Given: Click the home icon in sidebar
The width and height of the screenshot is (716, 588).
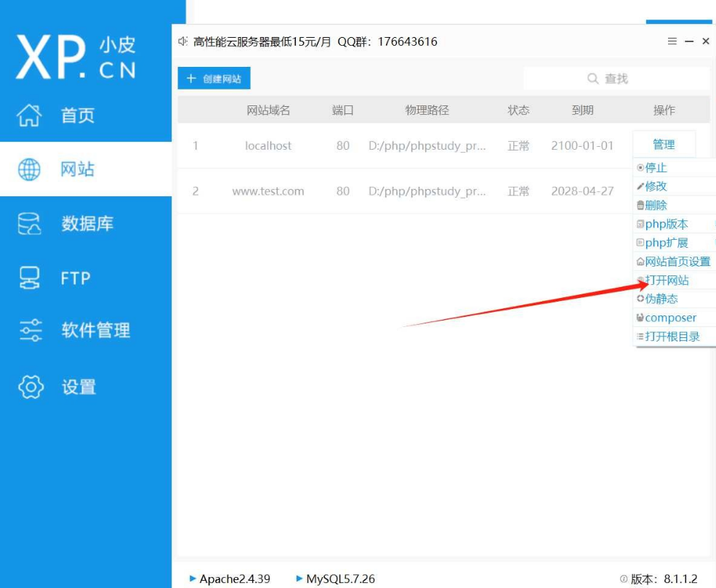Looking at the screenshot, I should 30,115.
